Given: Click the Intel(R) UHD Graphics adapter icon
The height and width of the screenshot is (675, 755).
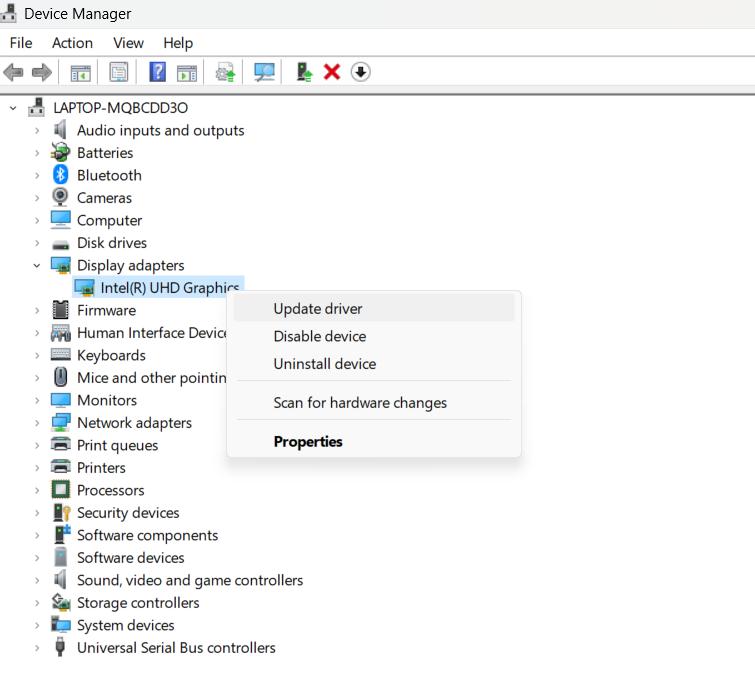Looking at the screenshot, I should coord(84,287).
